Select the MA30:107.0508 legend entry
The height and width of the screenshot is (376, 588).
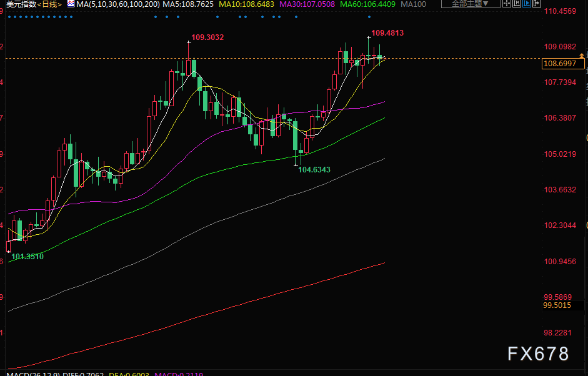tap(307, 4)
